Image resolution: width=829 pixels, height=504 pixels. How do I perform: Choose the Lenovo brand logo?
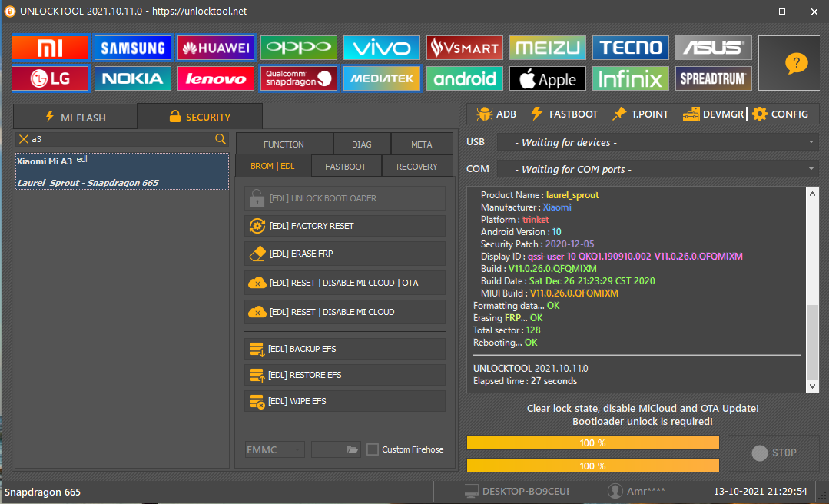[x=216, y=79]
